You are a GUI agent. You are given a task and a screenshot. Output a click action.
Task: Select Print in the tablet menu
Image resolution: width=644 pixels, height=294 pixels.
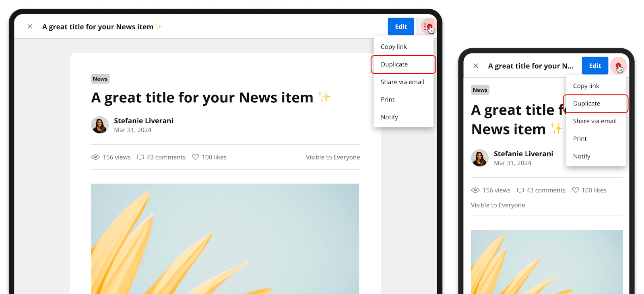[x=404, y=99]
